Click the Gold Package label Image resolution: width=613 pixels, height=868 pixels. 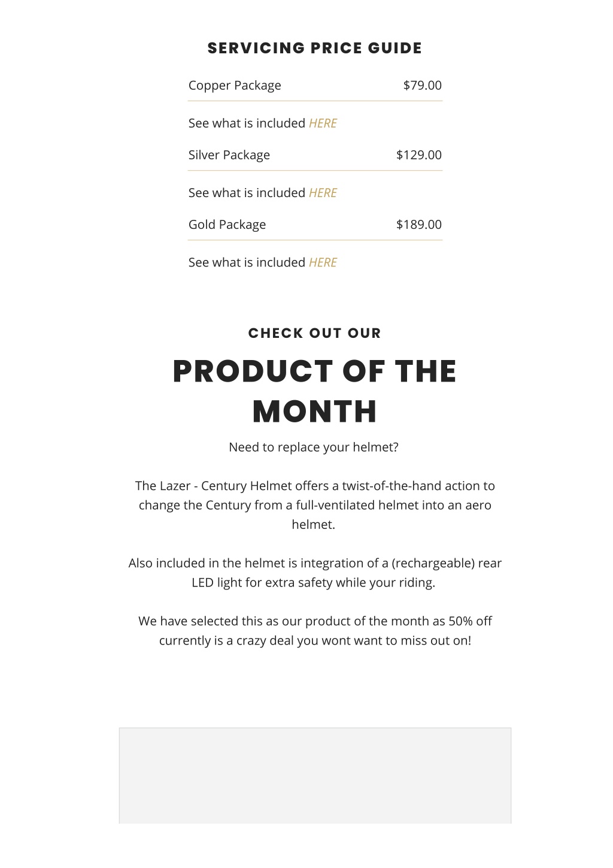click(227, 225)
